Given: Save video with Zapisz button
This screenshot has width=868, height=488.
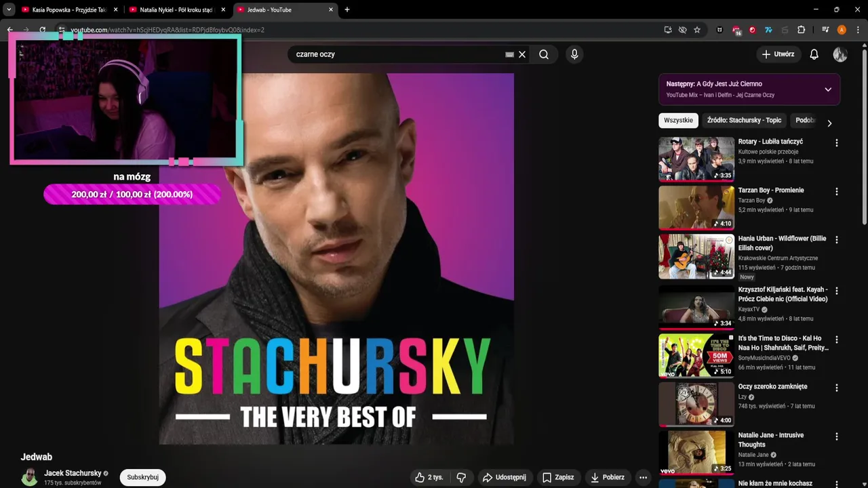Looking at the screenshot, I should [559, 477].
